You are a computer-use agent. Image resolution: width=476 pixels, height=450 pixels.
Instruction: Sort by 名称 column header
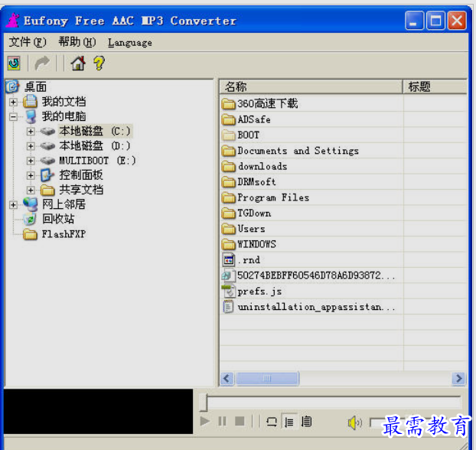tap(311, 86)
